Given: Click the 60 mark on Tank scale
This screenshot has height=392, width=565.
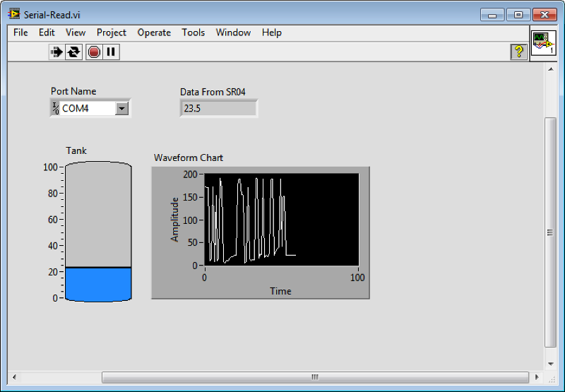Looking at the screenshot, I should pyautogui.click(x=53, y=220).
